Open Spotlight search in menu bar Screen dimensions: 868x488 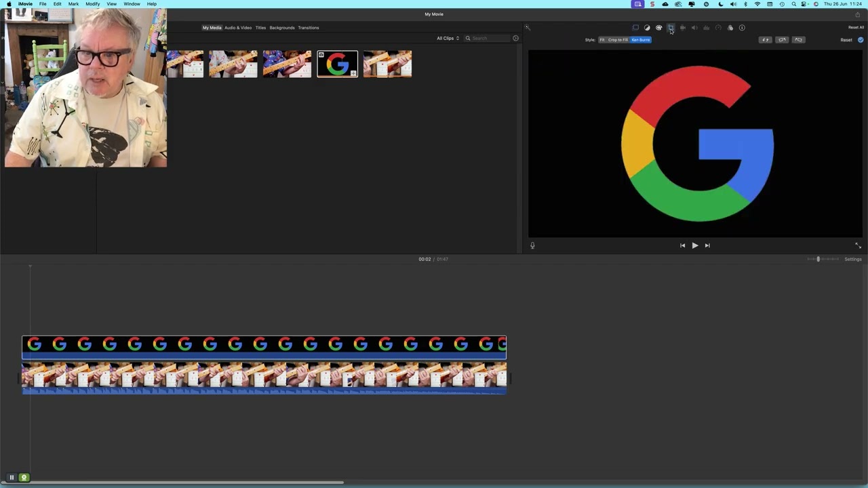point(793,4)
